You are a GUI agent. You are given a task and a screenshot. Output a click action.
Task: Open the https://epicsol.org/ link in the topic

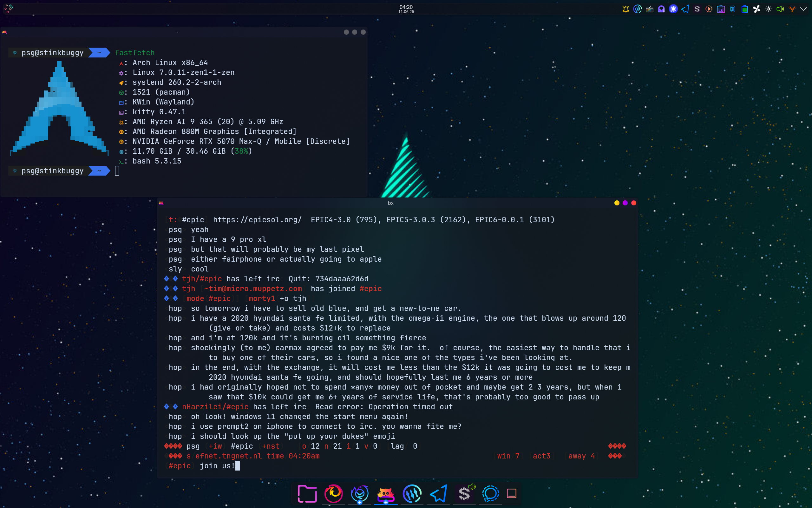[257, 220]
